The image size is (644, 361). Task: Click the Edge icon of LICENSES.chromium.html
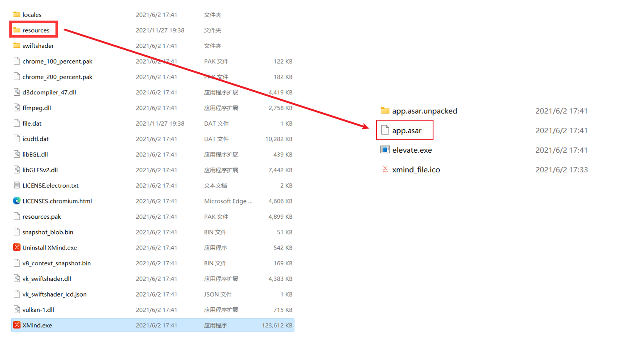click(x=17, y=201)
